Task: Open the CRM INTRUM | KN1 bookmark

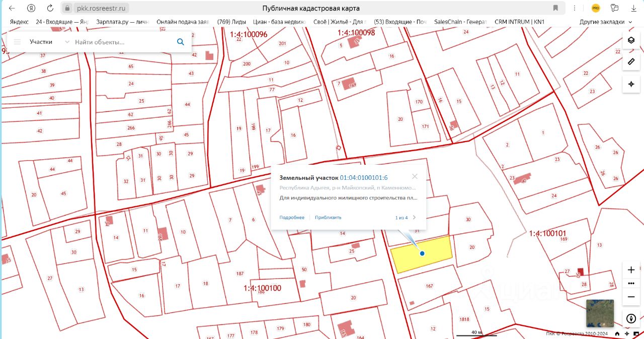Action: point(520,22)
